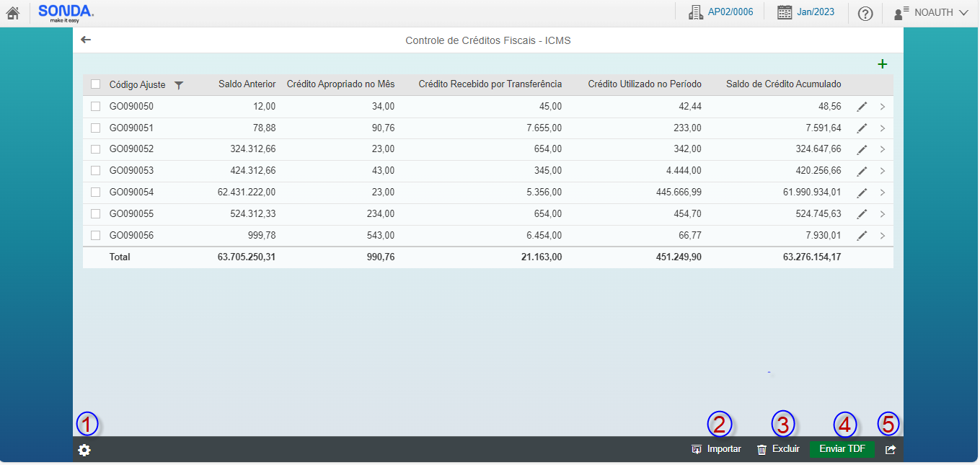
Task: Select all rows with the header checkbox
Action: (x=95, y=84)
